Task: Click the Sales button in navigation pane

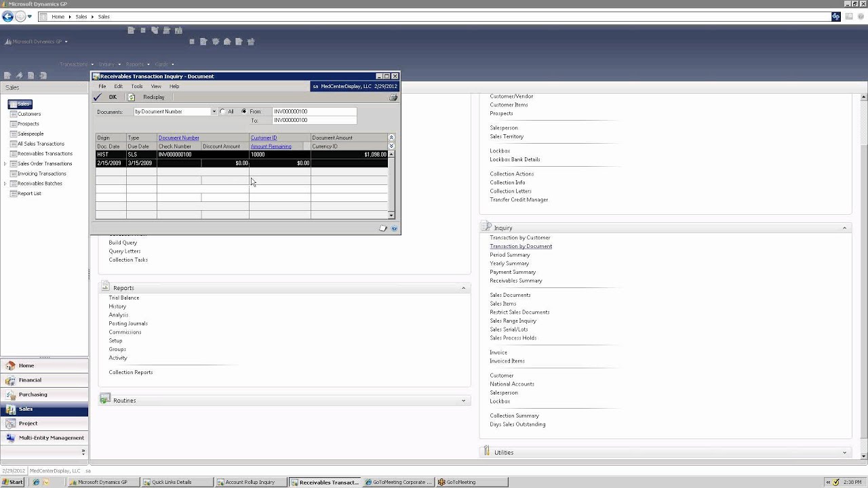Action: tap(44, 409)
